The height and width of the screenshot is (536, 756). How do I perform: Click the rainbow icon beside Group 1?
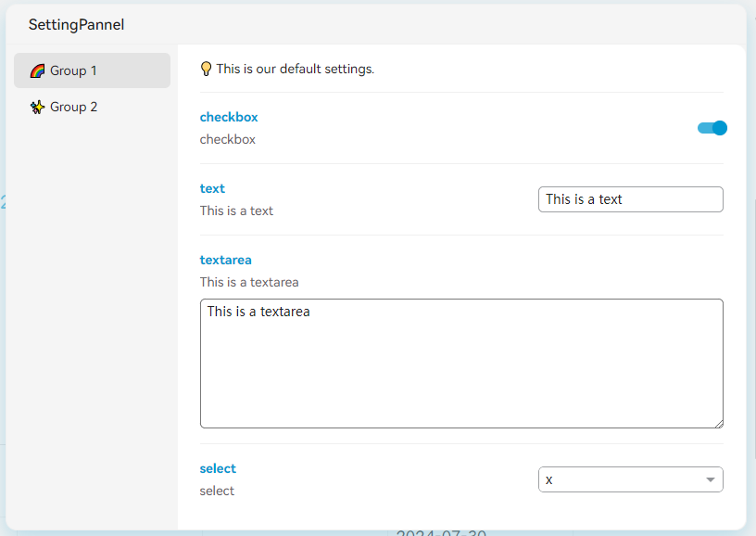[x=37, y=70]
